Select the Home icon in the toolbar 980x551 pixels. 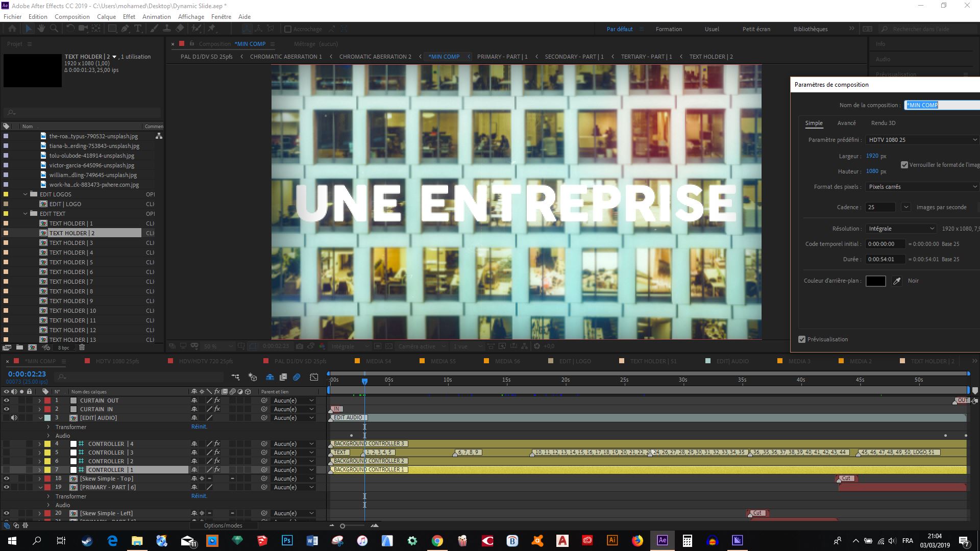(x=12, y=29)
